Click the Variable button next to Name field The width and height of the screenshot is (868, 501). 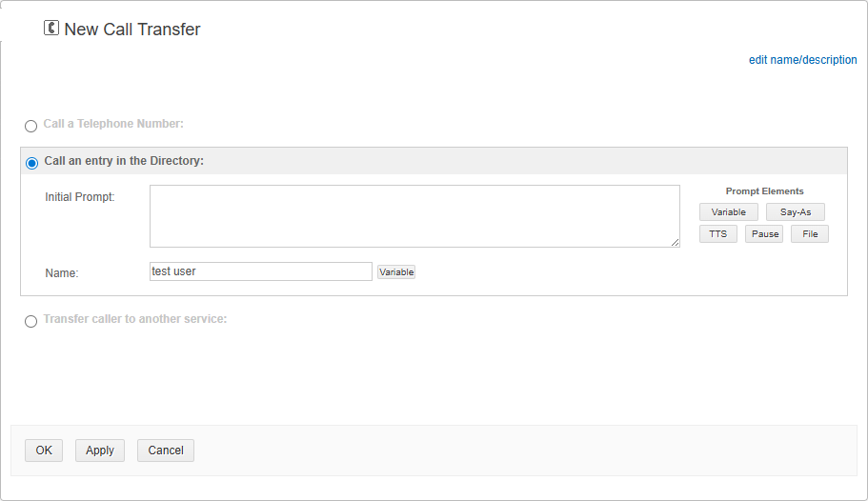(x=396, y=272)
